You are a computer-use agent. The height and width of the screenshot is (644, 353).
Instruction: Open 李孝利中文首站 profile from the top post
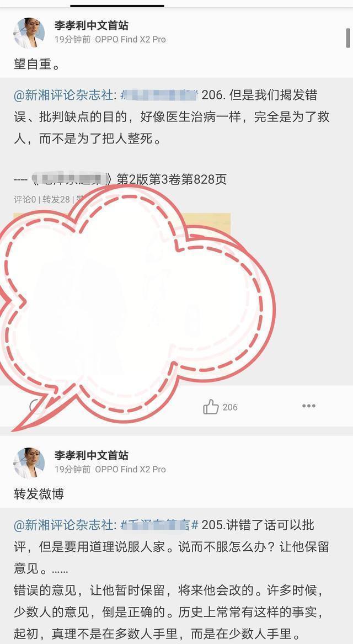[x=91, y=25]
